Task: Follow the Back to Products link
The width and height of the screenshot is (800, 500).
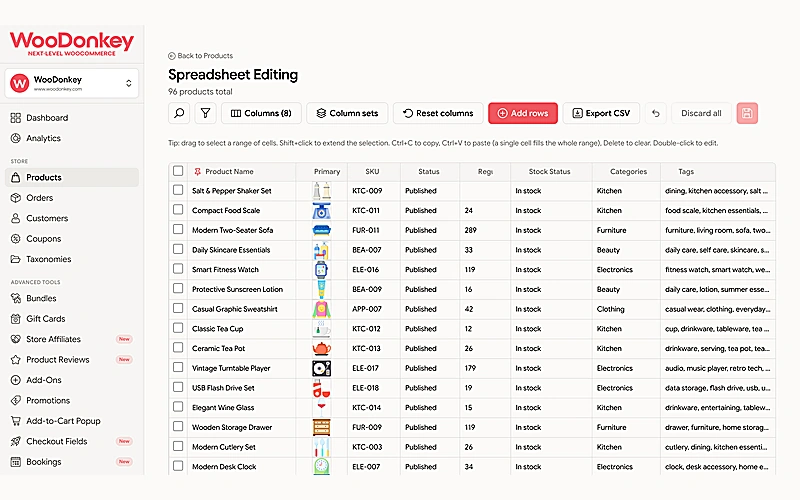Action: point(201,56)
